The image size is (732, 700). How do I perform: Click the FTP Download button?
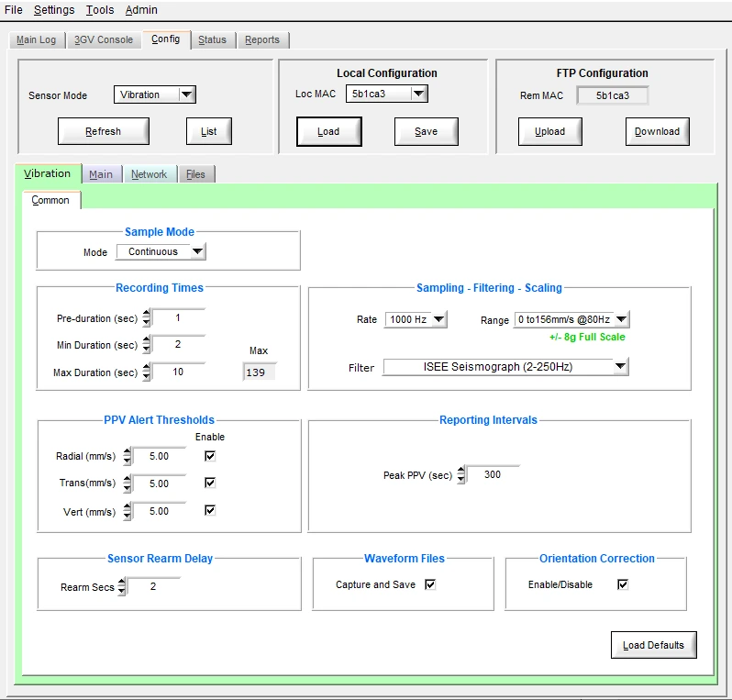click(x=658, y=132)
